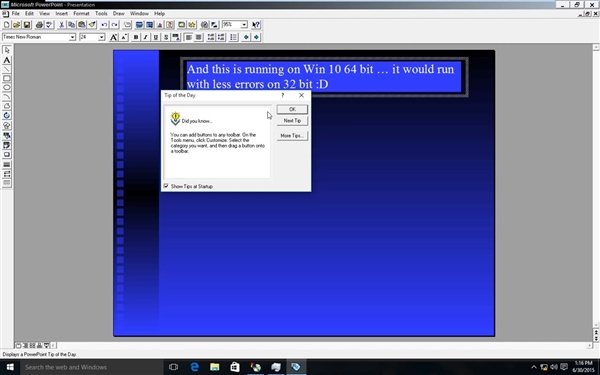This screenshot has width=600, height=375.
Task: Create a new presentation with the New icon
Action: tap(7, 25)
